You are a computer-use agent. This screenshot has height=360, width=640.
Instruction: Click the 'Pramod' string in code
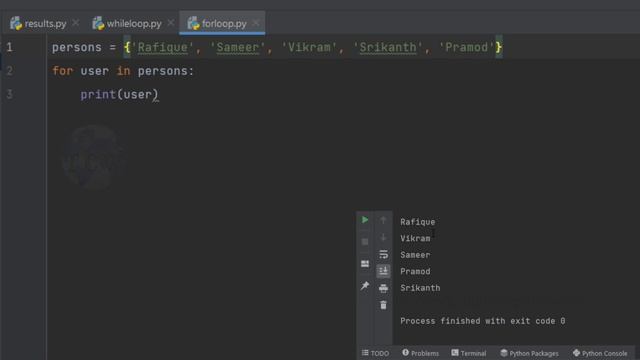(x=467, y=47)
